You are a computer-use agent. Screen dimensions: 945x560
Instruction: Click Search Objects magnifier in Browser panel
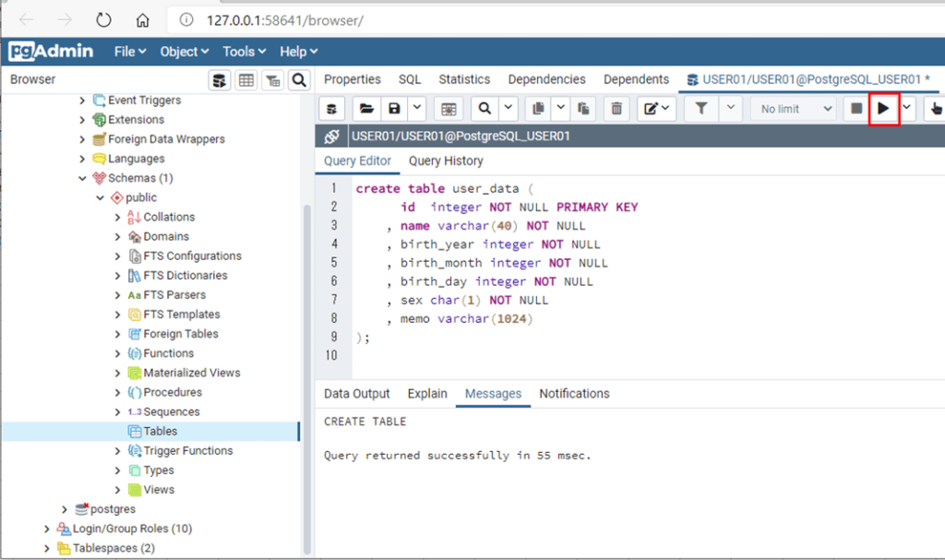pyautogui.click(x=299, y=80)
